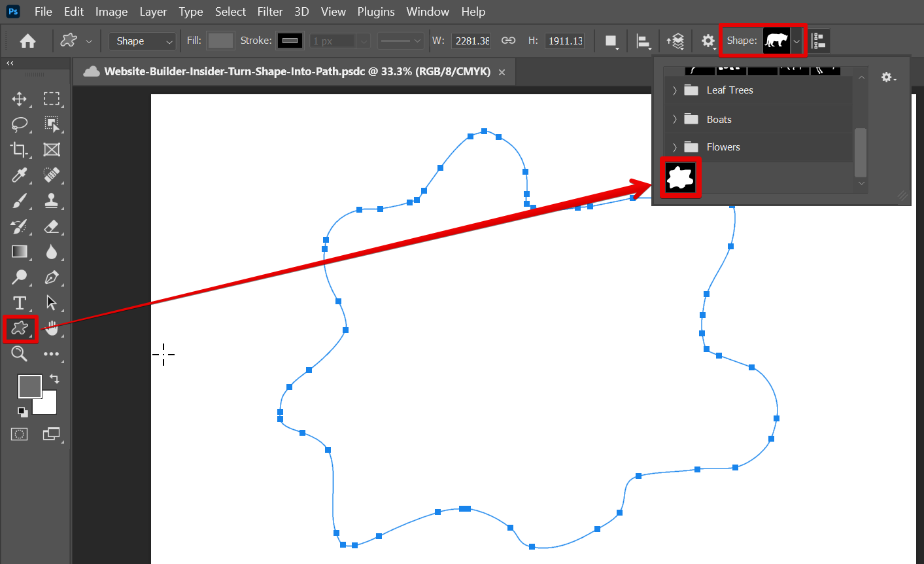Select the custom blob shape thumbnail
924x564 pixels.
coord(680,177)
